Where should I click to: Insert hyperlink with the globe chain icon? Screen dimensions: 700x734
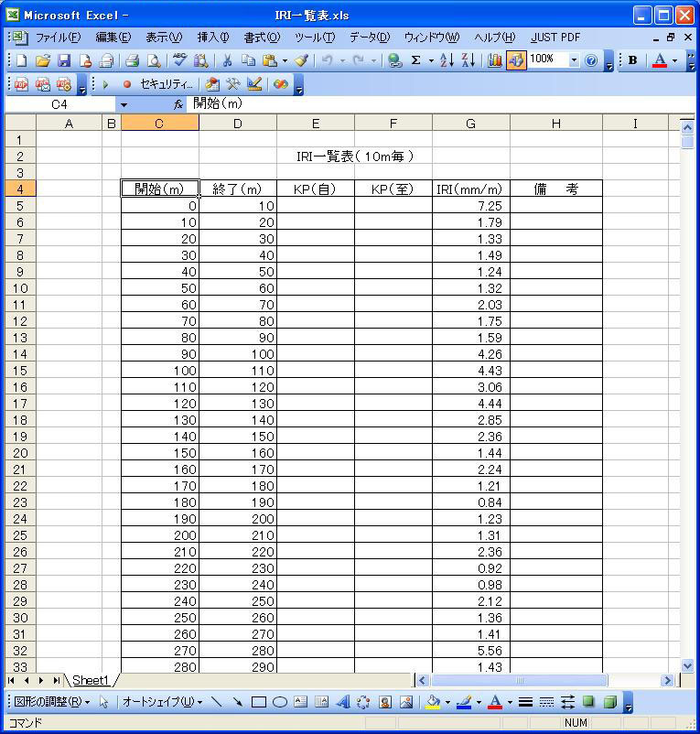coord(395,60)
